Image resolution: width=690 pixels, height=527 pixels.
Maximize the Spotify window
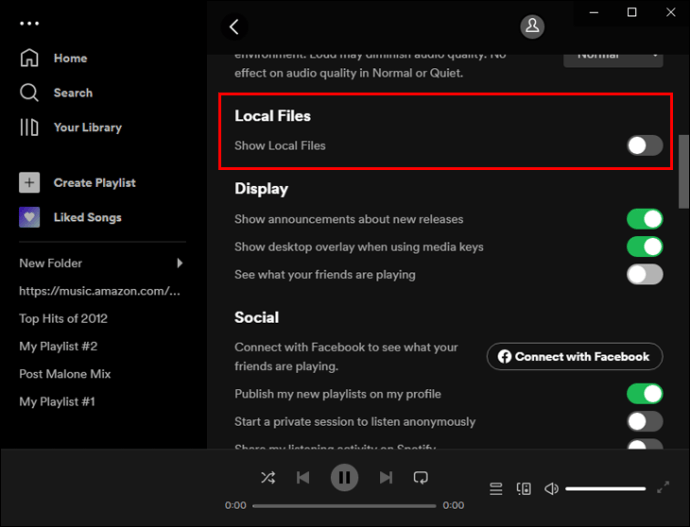(x=632, y=12)
